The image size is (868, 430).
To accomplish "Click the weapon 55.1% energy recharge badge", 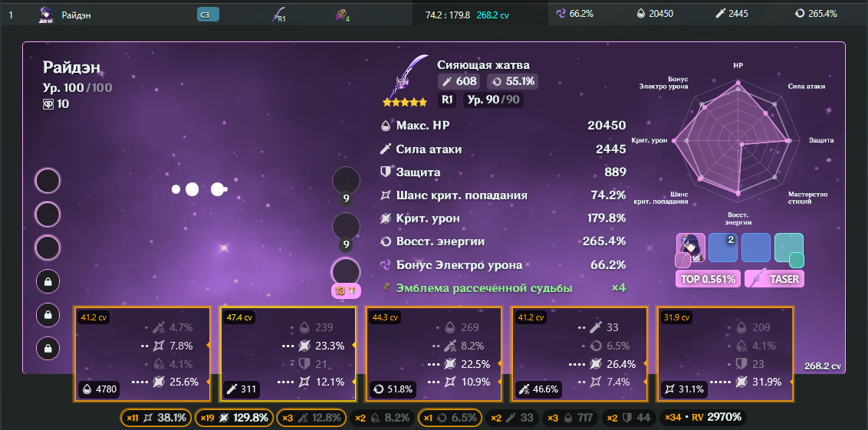I will pyautogui.click(x=513, y=82).
